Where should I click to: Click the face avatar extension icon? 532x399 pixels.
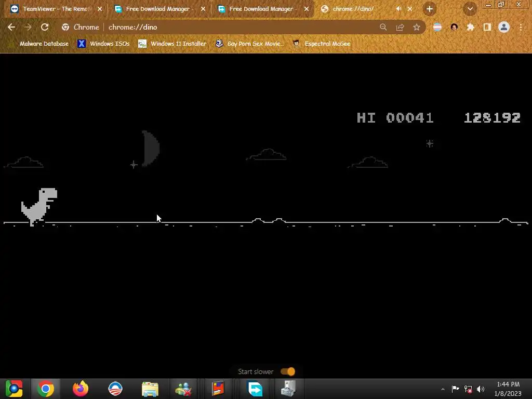point(454,27)
